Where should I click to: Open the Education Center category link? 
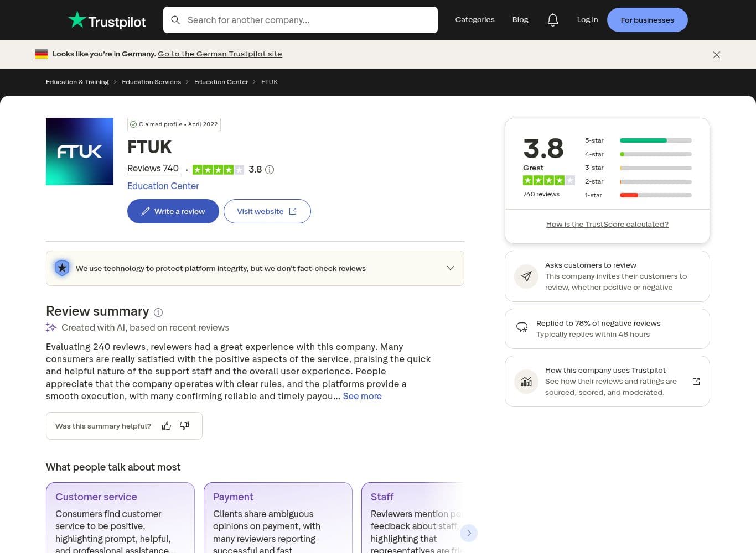pyautogui.click(x=163, y=186)
